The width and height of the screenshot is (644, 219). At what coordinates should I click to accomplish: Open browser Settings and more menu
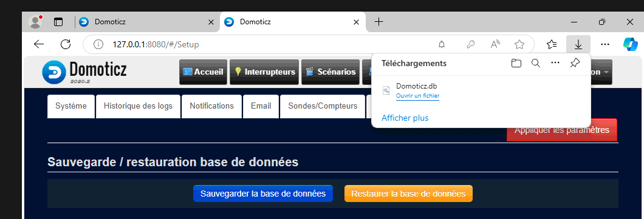point(605,44)
